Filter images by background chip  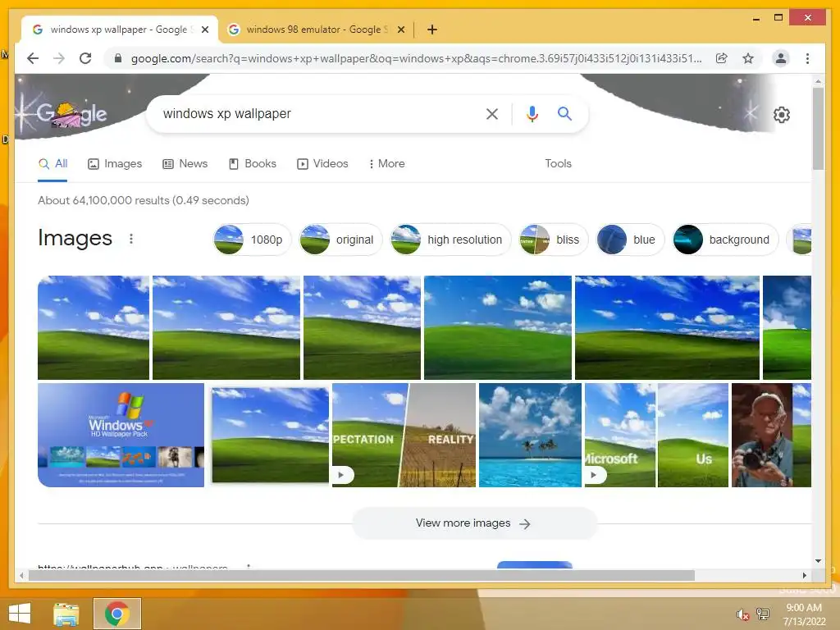725,240
